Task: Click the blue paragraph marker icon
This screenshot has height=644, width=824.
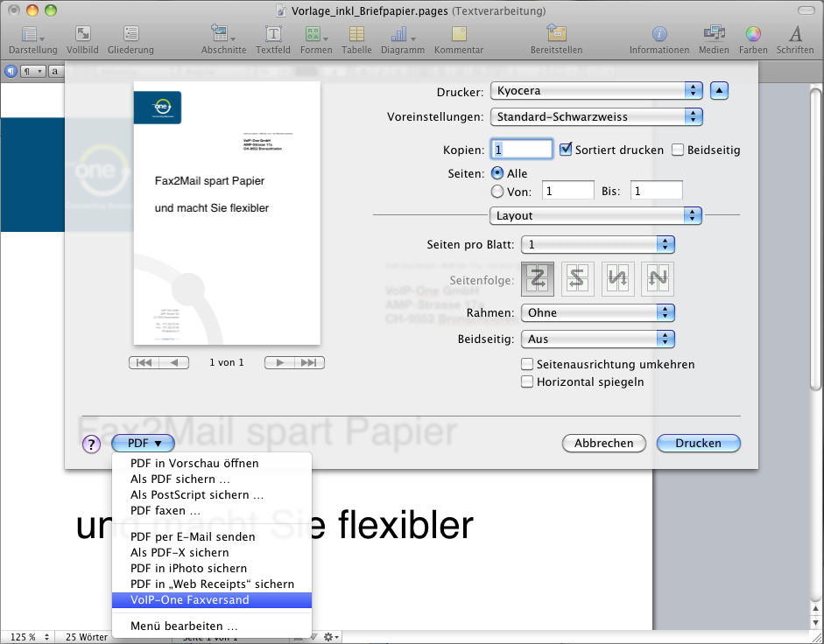Action: [x=11, y=71]
